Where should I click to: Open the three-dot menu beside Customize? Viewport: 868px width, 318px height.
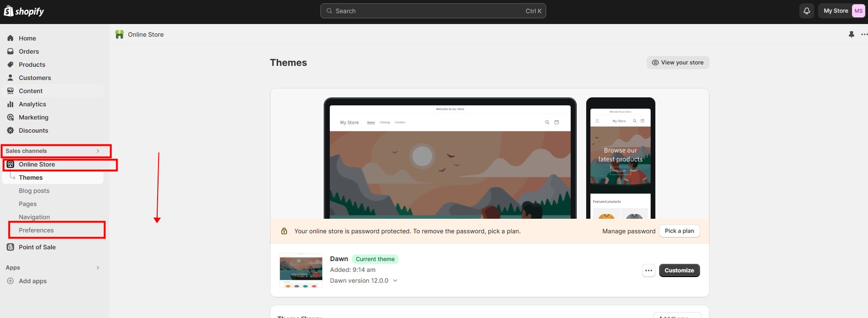click(648, 270)
